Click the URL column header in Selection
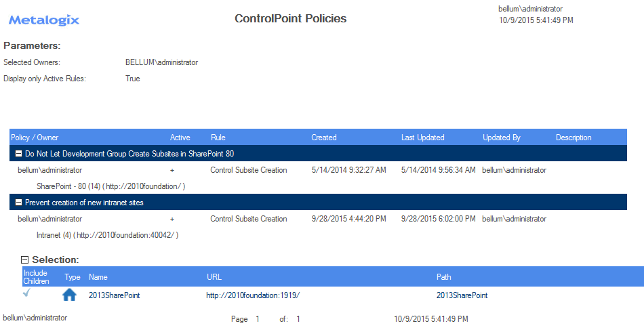The image size is (644, 334). point(214,277)
